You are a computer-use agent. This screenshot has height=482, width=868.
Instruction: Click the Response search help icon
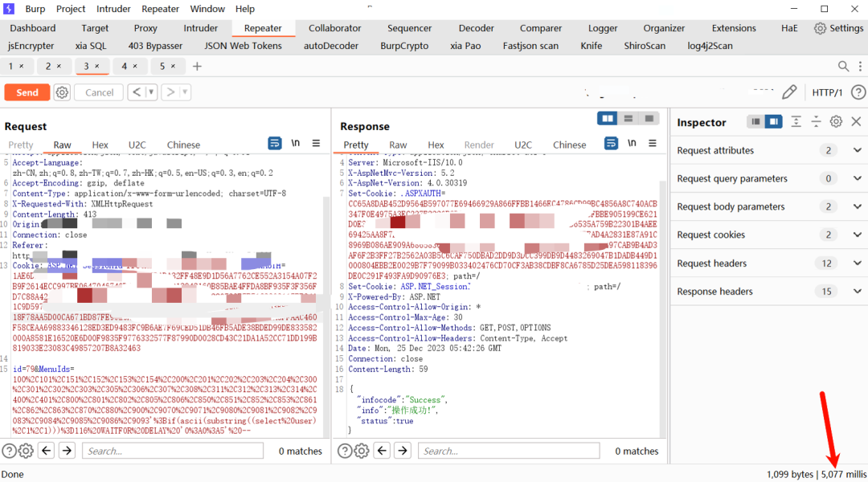(x=345, y=451)
